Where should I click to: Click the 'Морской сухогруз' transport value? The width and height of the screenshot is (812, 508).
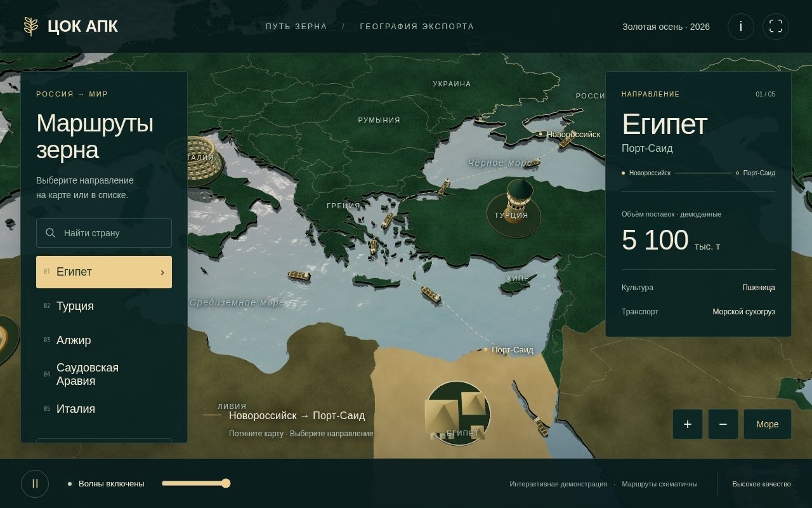pyautogui.click(x=743, y=312)
